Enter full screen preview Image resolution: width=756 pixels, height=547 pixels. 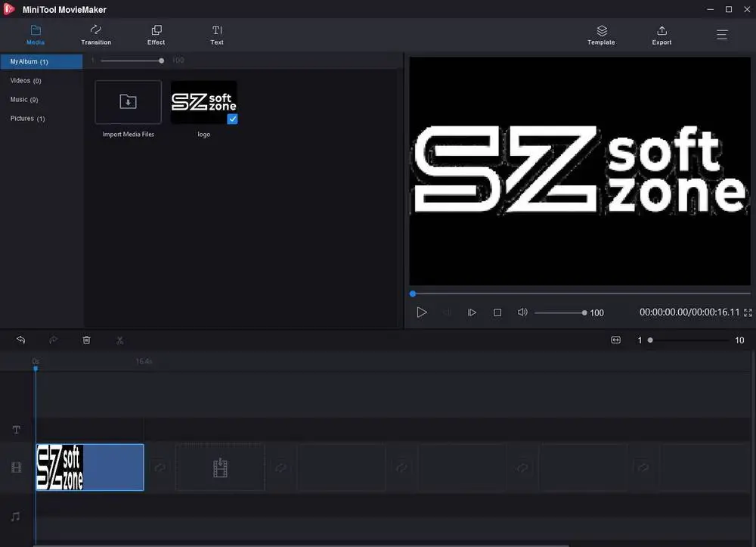(748, 313)
